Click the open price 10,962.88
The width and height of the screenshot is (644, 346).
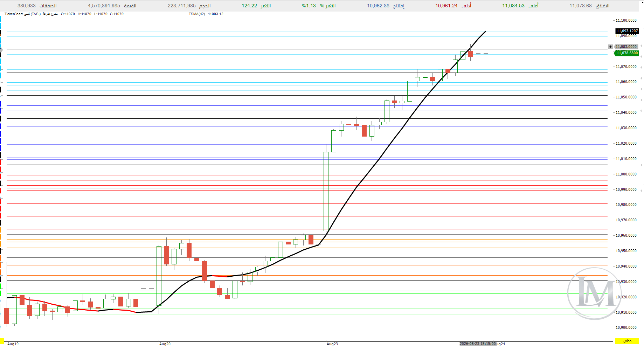[x=378, y=6]
